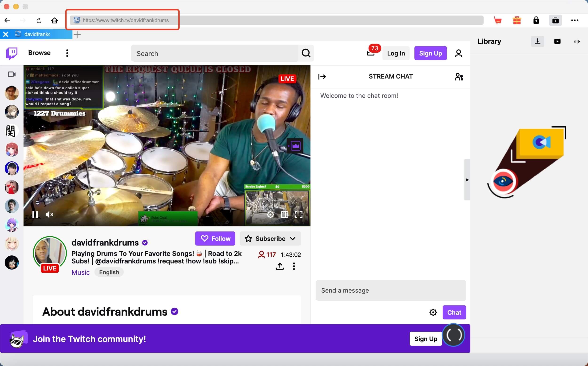Collapse the stream chat panel

322,77
